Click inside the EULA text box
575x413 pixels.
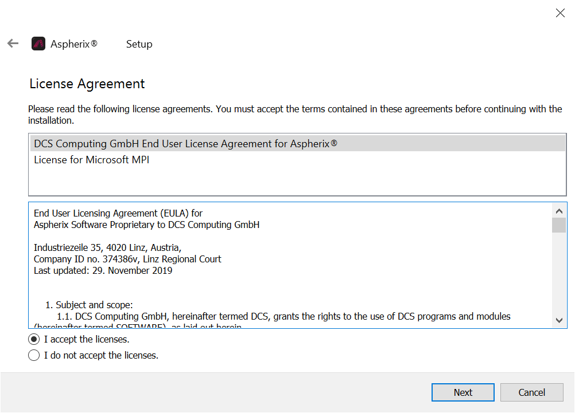click(x=290, y=265)
